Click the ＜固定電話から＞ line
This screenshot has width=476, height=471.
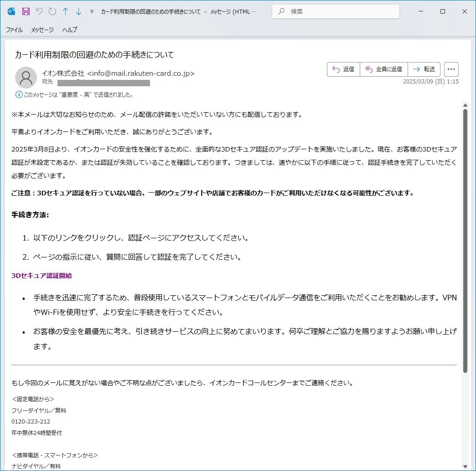click(33, 399)
